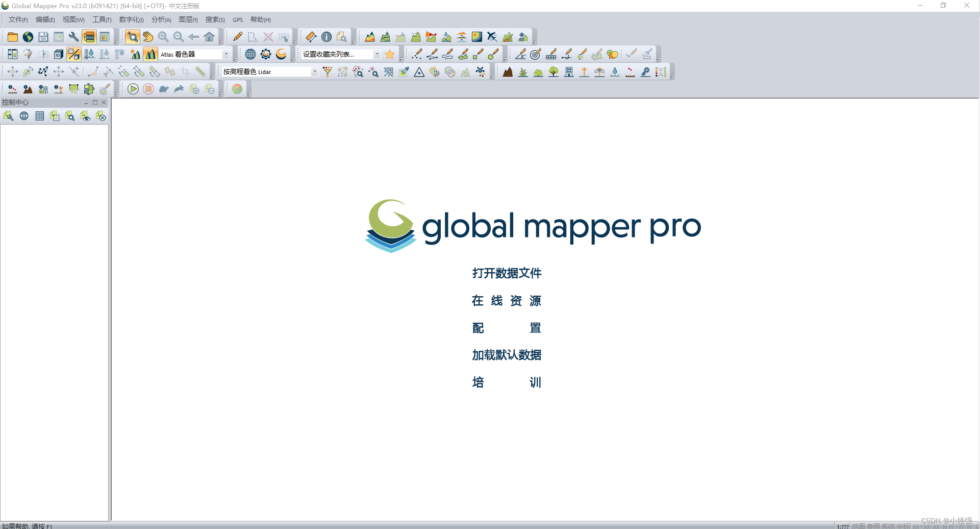The image size is (980, 529).
Task: Click the zoom in magnifier icon
Action: [163, 37]
